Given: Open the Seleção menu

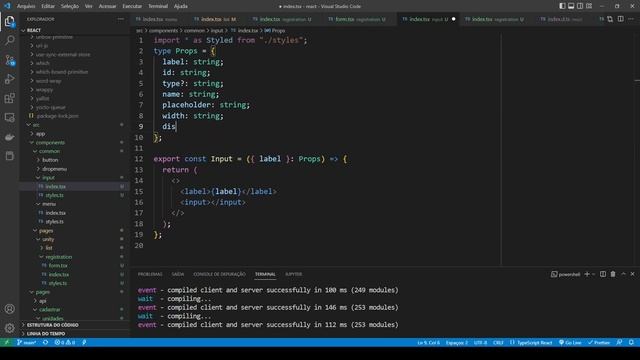Looking at the screenshot, I should pyautogui.click(x=70, y=6).
